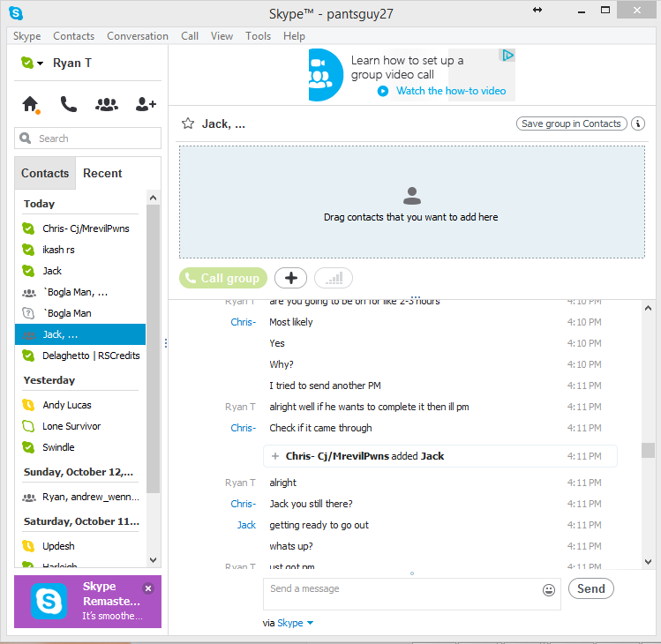Click the group video call ad icon
This screenshot has width=661, height=644.
pyautogui.click(x=326, y=75)
